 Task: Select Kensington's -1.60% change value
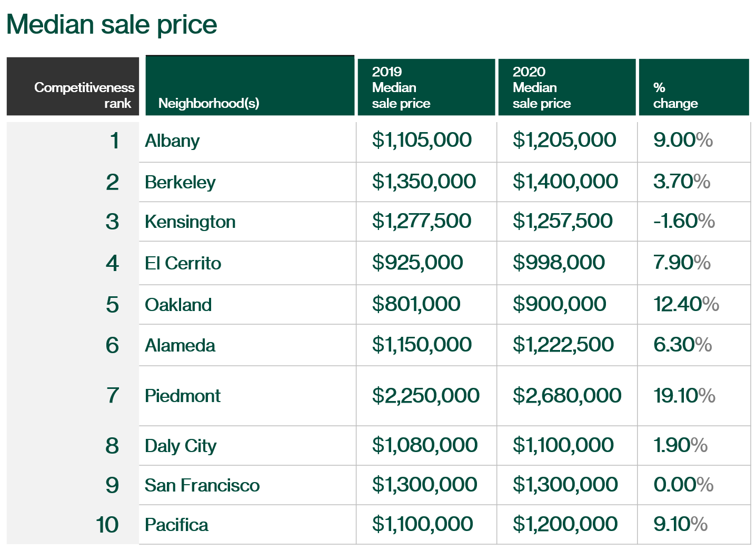(x=684, y=221)
